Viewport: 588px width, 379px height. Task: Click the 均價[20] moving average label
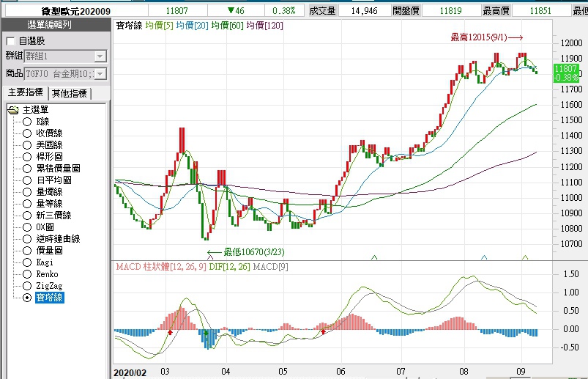[x=192, y=26]
